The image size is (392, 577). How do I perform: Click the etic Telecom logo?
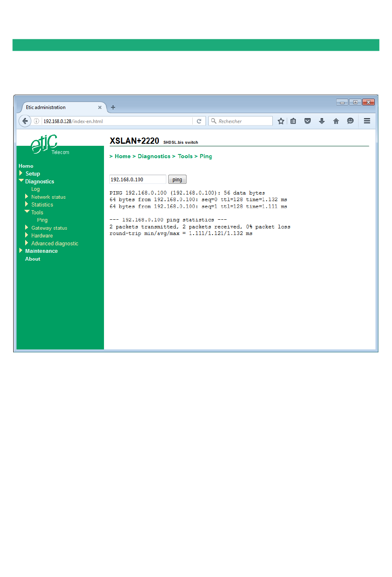click(50, 145)
